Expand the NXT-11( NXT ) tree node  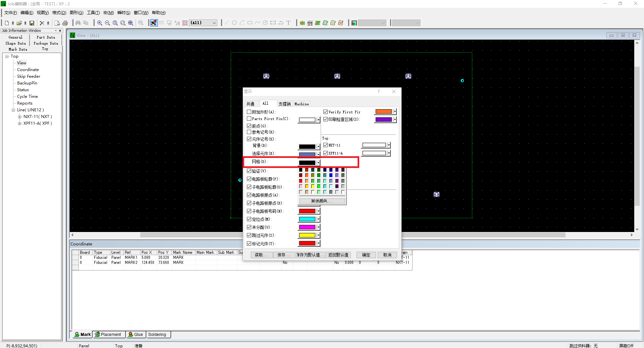19,117
